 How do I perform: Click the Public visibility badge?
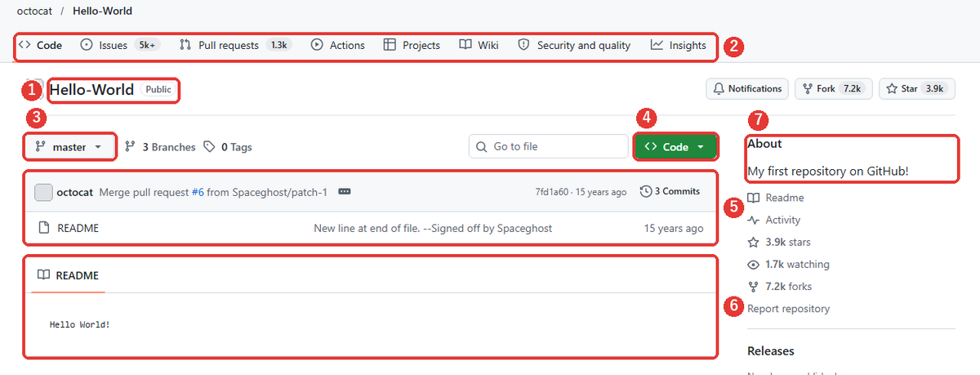pyautogui.click(x=158, y=90)
